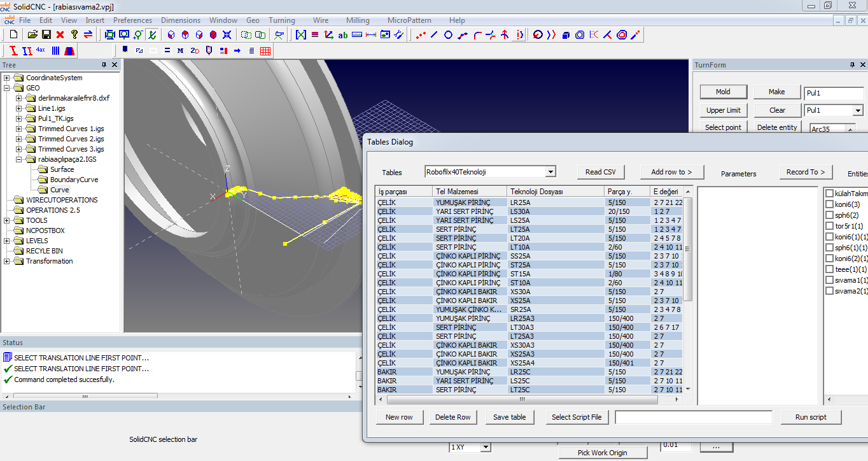Click the red grid table icon
Screen dimensions: 868x461
(x=265, y=50)
